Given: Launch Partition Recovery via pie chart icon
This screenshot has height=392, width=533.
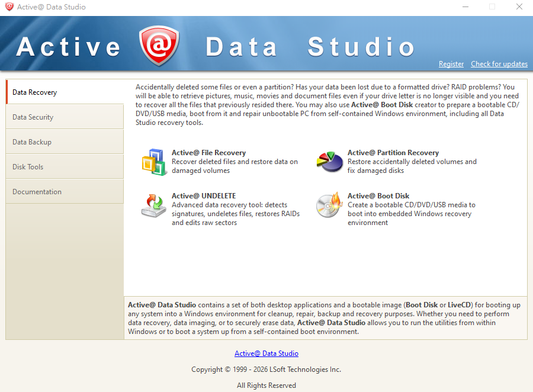Looking at the screenshot, I should pos(329,162).
